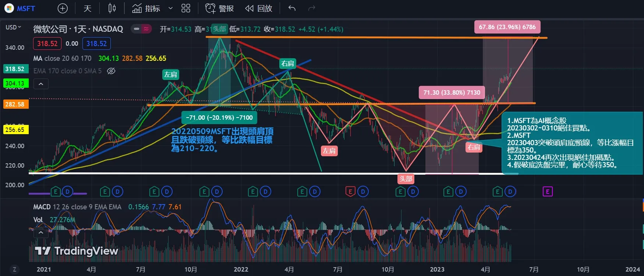
Task: Select the red 头部 label at bottom
Action: (406, 179)
